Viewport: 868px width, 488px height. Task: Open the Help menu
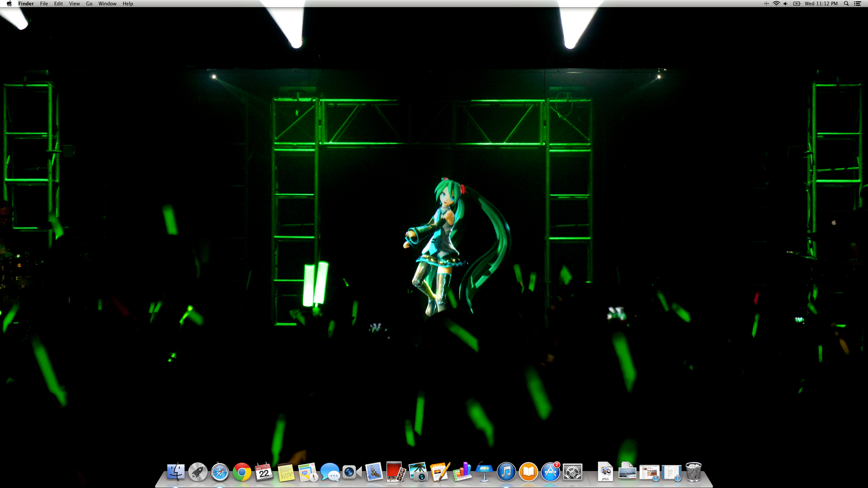point(128,3)
